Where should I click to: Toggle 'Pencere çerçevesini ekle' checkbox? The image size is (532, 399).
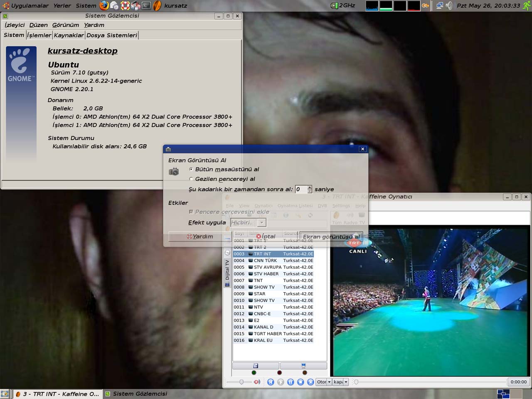229,212
